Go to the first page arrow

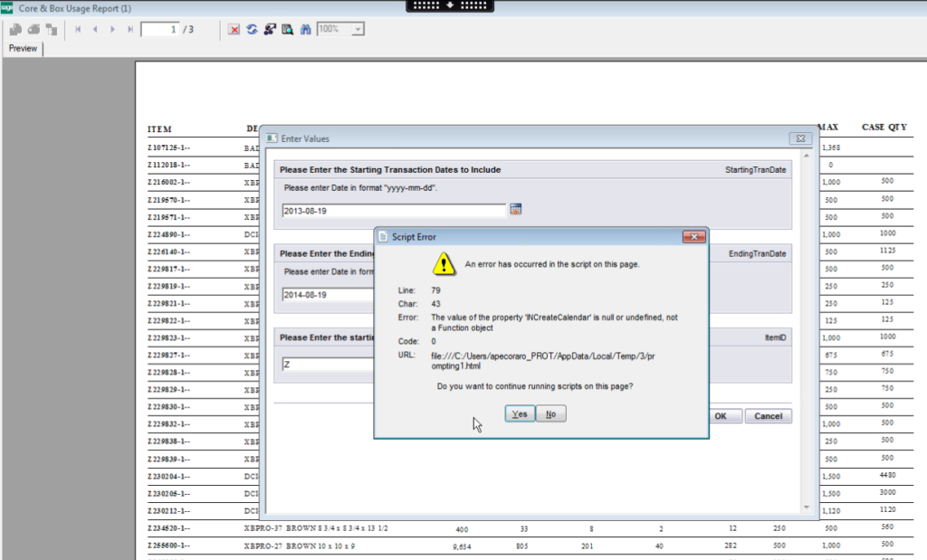pyautogui.click(x=79, y=29)
